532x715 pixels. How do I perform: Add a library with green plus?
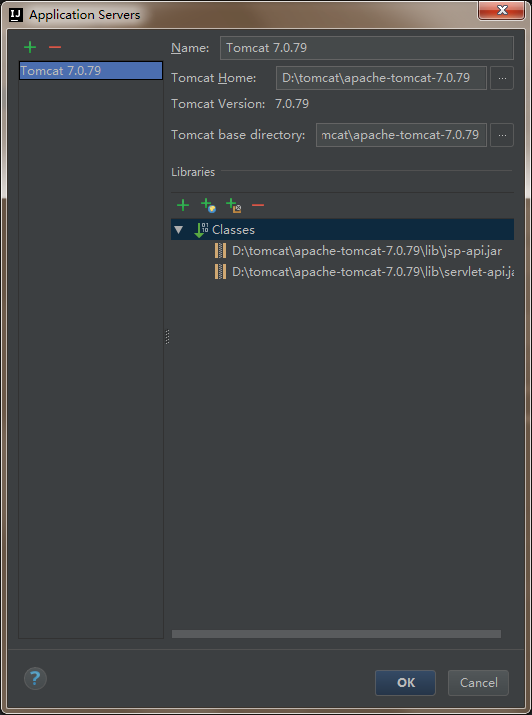point(183,205)
